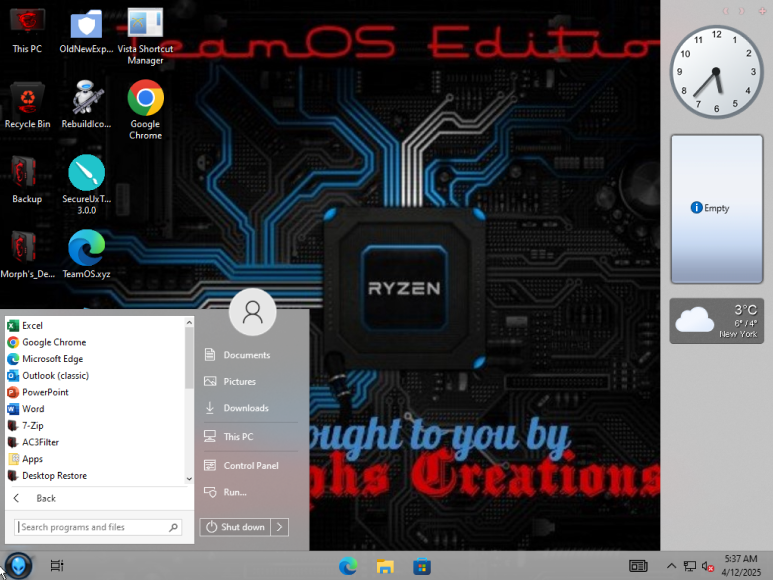Open Task View on the taskbar
Viewport: 773px width, 580px height.
tap(57, 566)
